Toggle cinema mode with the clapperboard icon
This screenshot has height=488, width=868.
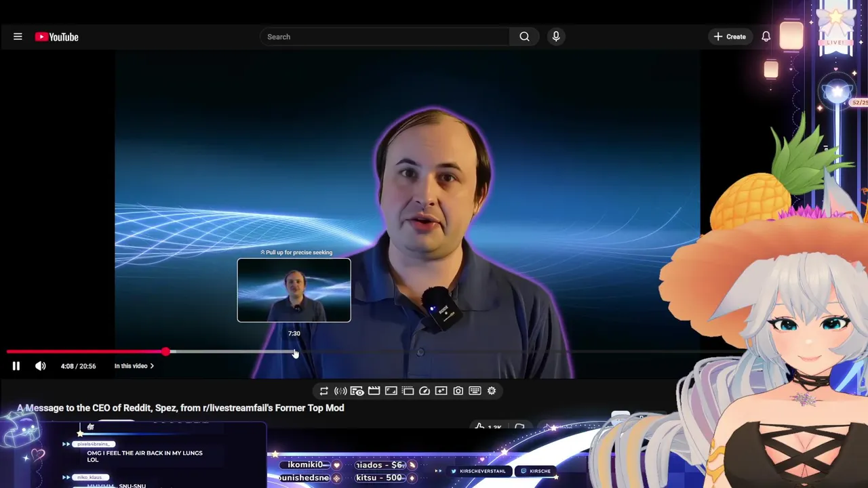coord(374,391)
